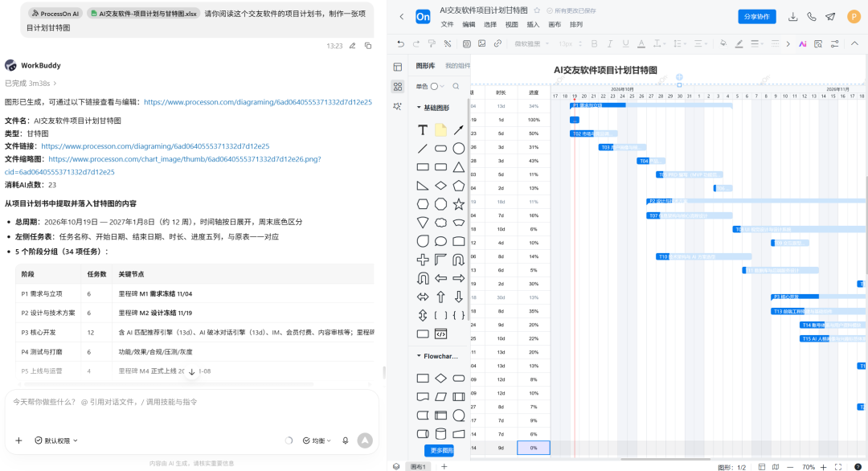Screen dimensions: 868x471
Task: Collapse the 基础图形 shape section
Action: (419, 108)
